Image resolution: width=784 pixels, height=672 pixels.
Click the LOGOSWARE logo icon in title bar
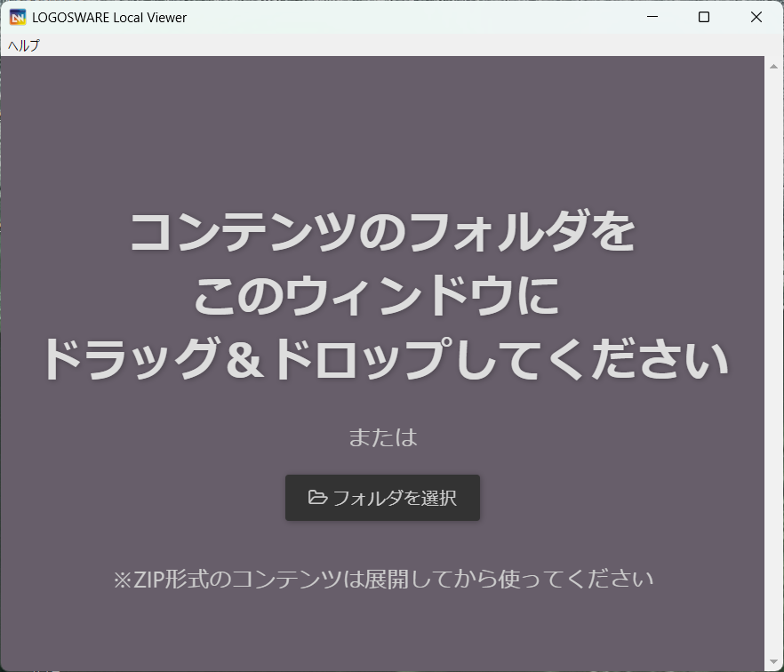(18, 16)
